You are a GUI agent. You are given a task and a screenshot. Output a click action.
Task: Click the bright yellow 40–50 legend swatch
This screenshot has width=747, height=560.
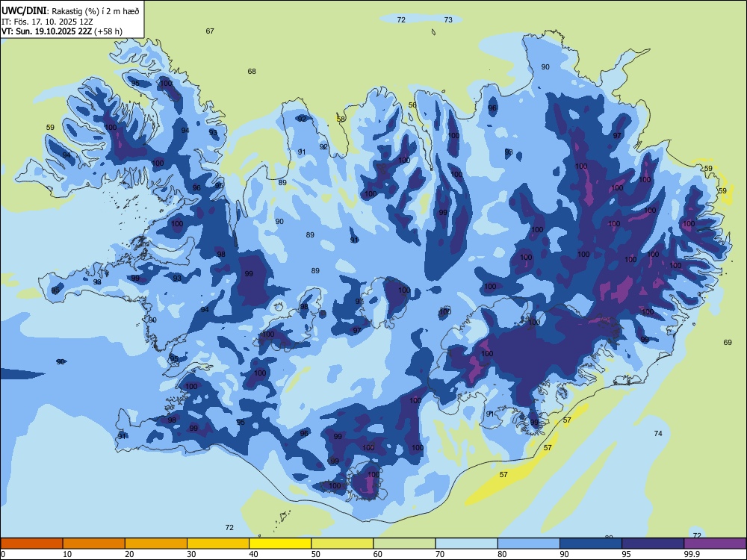click(280, 544)
